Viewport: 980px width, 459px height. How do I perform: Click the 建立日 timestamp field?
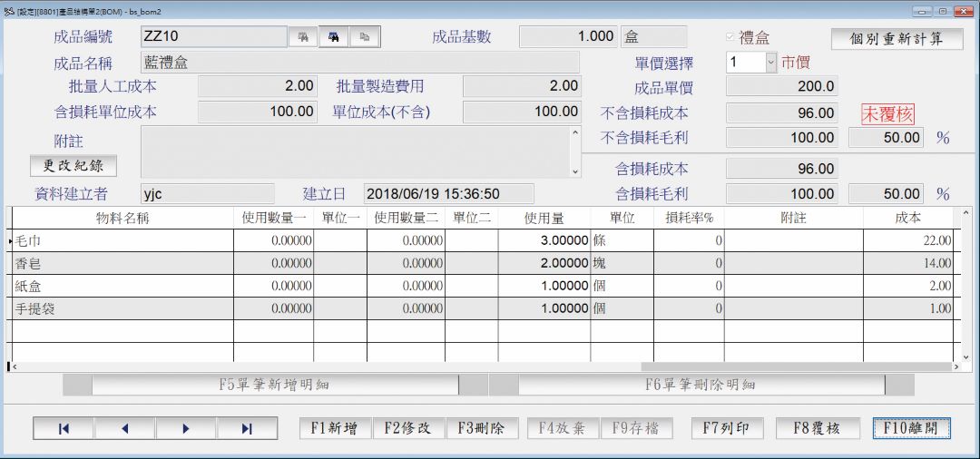pos(449,193)
